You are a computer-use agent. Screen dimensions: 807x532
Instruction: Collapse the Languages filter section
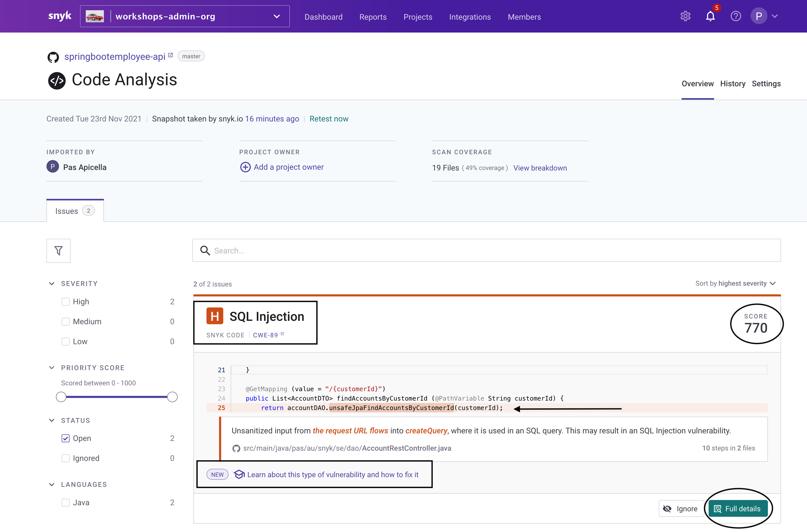[x=52, y=484]
